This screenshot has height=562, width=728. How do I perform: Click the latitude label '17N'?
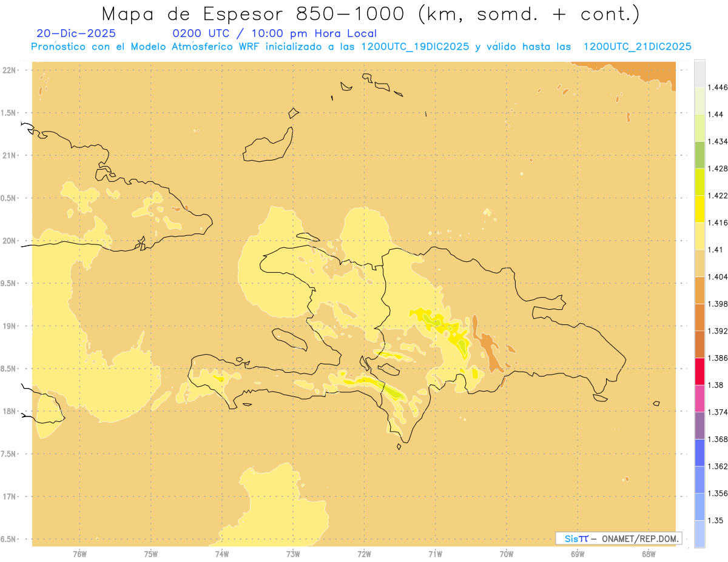[x=10, y=497]
